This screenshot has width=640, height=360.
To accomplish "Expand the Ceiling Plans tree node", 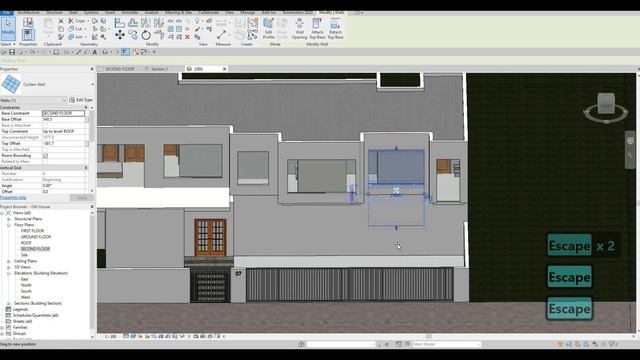I will pos(9,261).
